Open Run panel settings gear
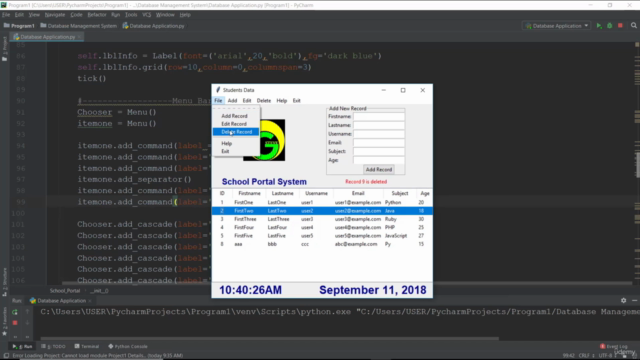Screen dimensions: 640x360 click(x=623, y=300)
